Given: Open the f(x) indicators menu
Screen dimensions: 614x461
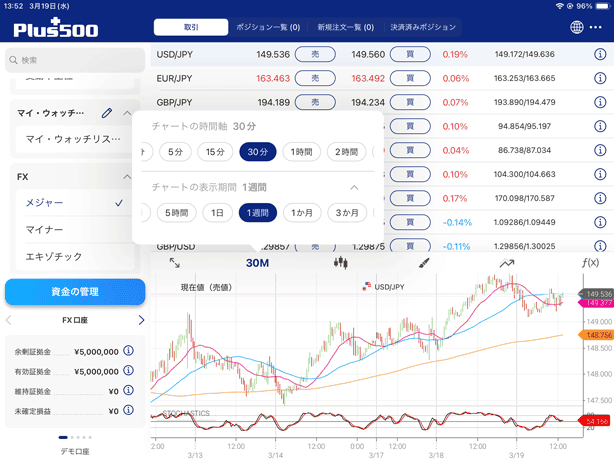Looking at the screenshot, I should click(x=590, y=262).
